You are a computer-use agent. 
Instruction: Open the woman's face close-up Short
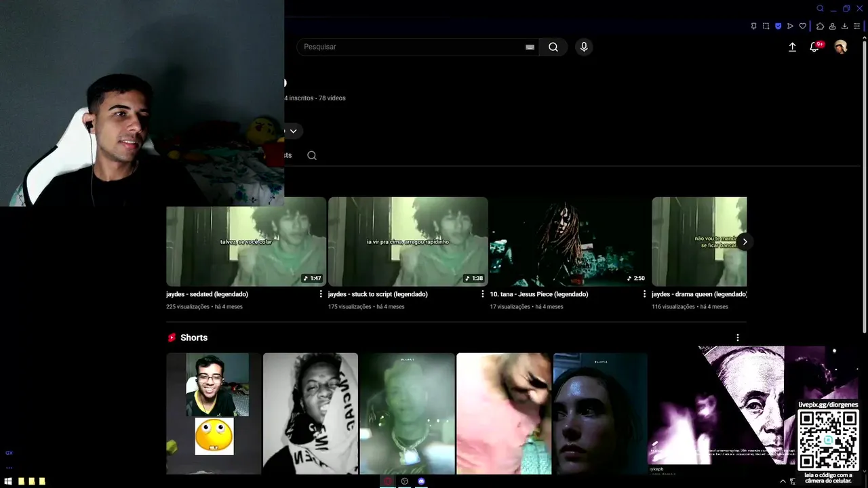coord(601,413)
